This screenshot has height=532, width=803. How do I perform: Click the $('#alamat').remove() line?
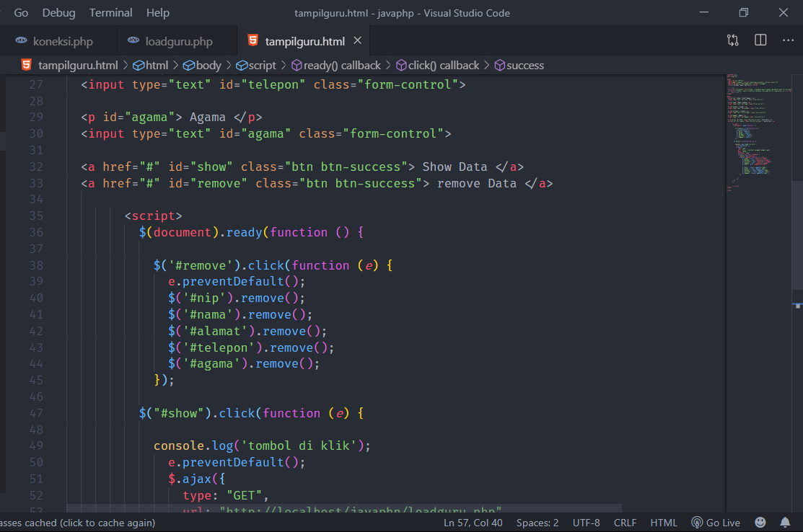click(x=247, y=332)
